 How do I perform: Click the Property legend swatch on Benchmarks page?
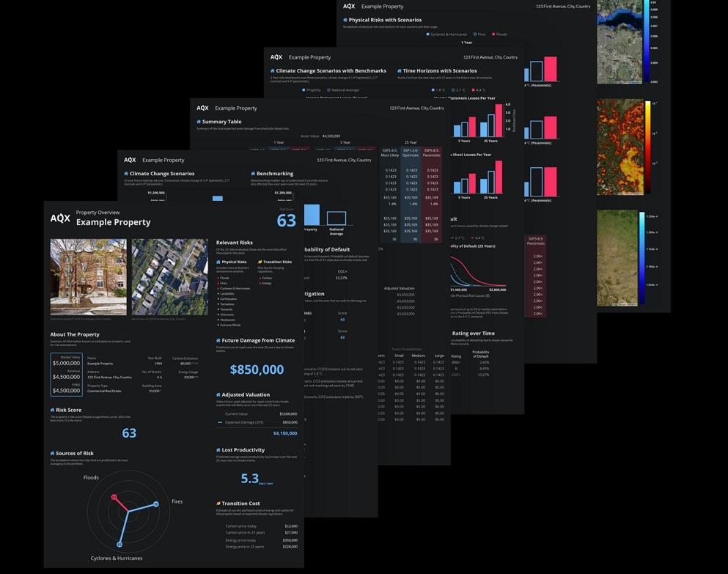point(304,90)
